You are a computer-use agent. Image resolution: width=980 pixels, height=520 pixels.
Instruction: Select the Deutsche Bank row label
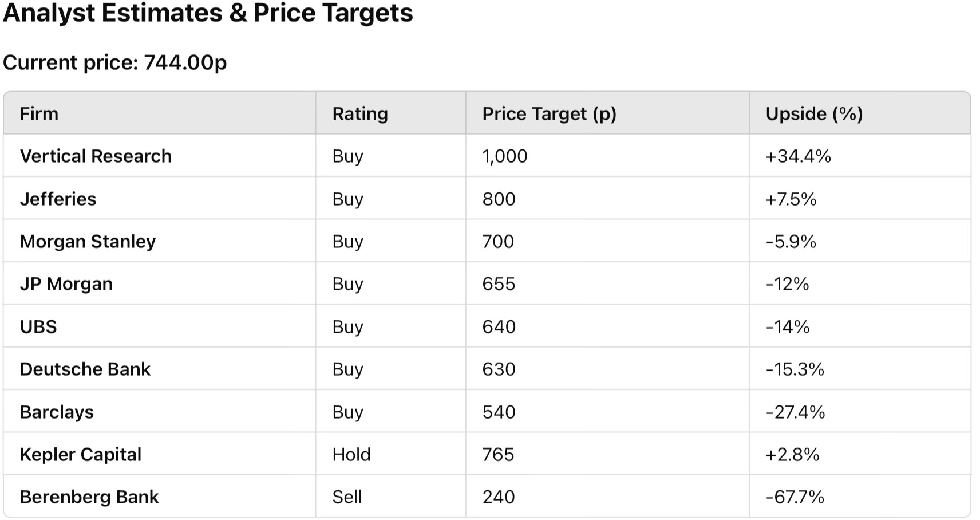tap(85, 369)
